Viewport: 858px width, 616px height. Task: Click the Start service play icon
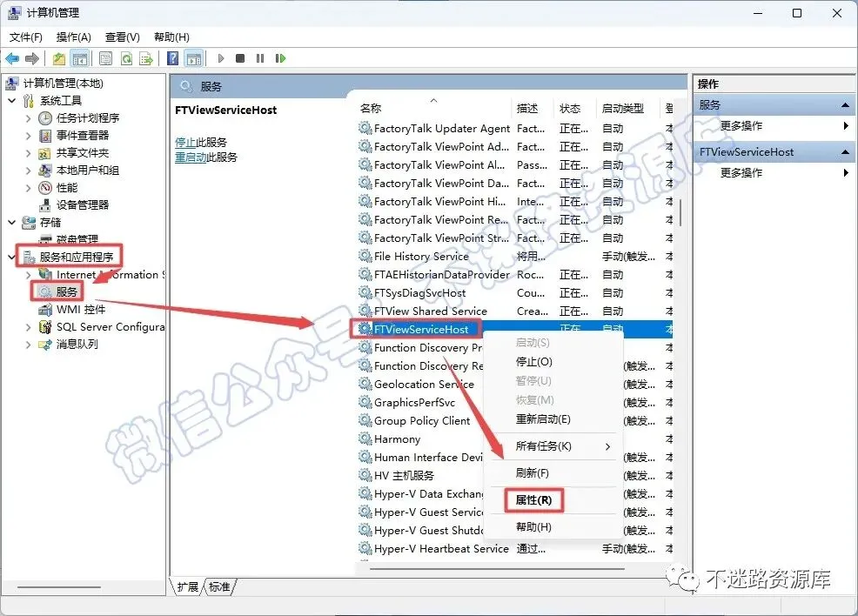220,58
